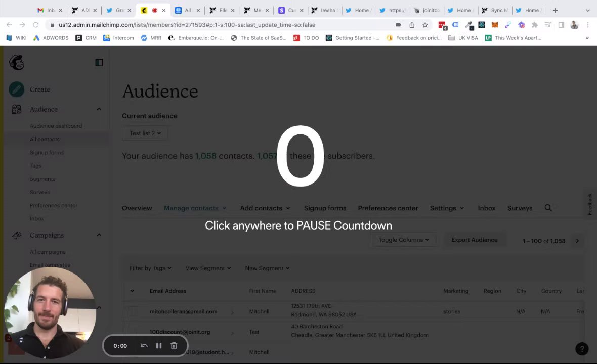Open the Toggle Columns dropdown
Image resolution: width=597 pixels, height=364 pixels.
pos(404,240)
